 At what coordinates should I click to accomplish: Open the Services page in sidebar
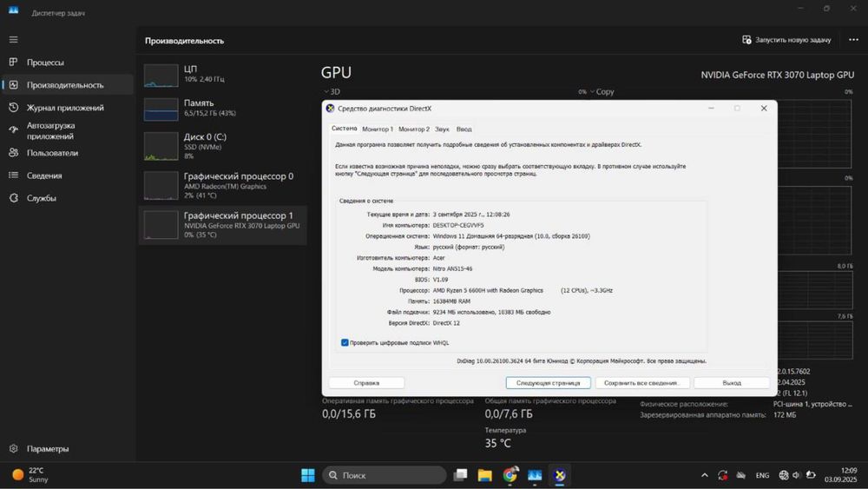[x=68, y=198]
